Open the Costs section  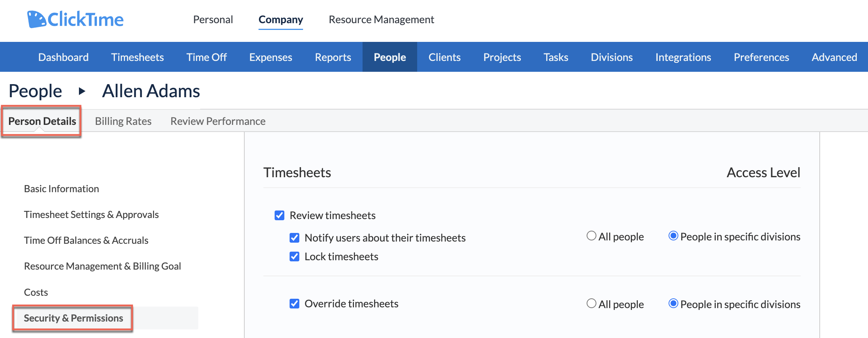coord(36,292)
